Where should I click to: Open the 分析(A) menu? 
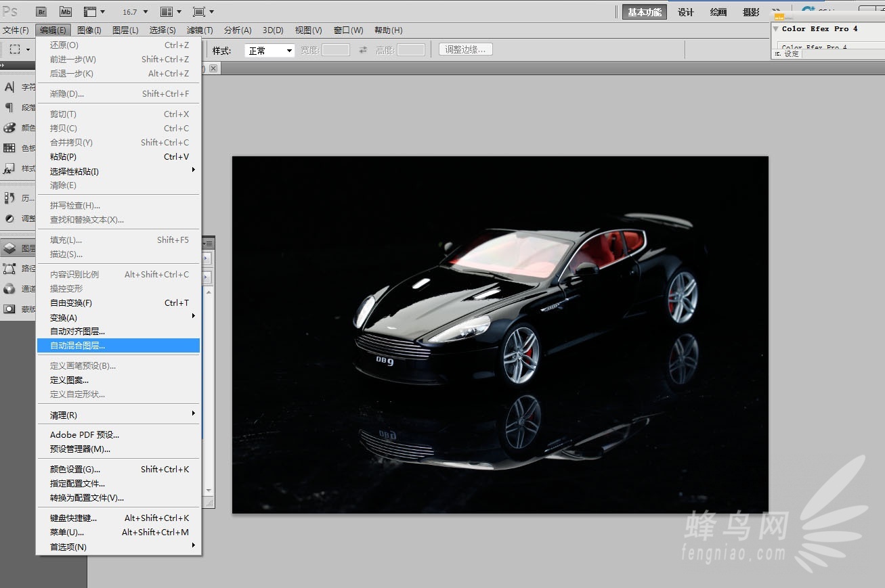tap(238, 30)
